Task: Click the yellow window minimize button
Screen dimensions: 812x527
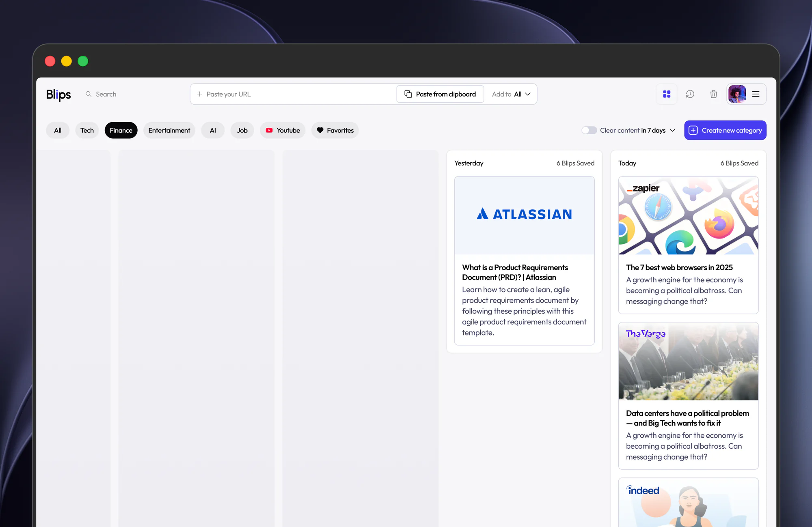Action: pos(67,61)
